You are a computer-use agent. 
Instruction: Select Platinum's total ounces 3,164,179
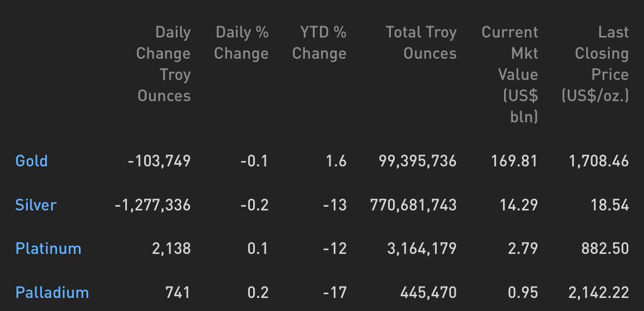click(422, 248)
